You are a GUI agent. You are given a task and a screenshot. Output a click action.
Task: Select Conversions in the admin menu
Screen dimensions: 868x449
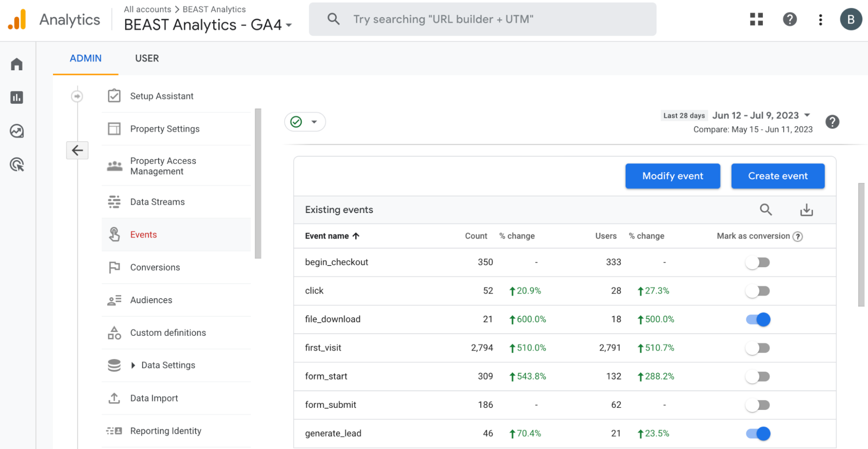pyautogui.click(x=155, y=268)
